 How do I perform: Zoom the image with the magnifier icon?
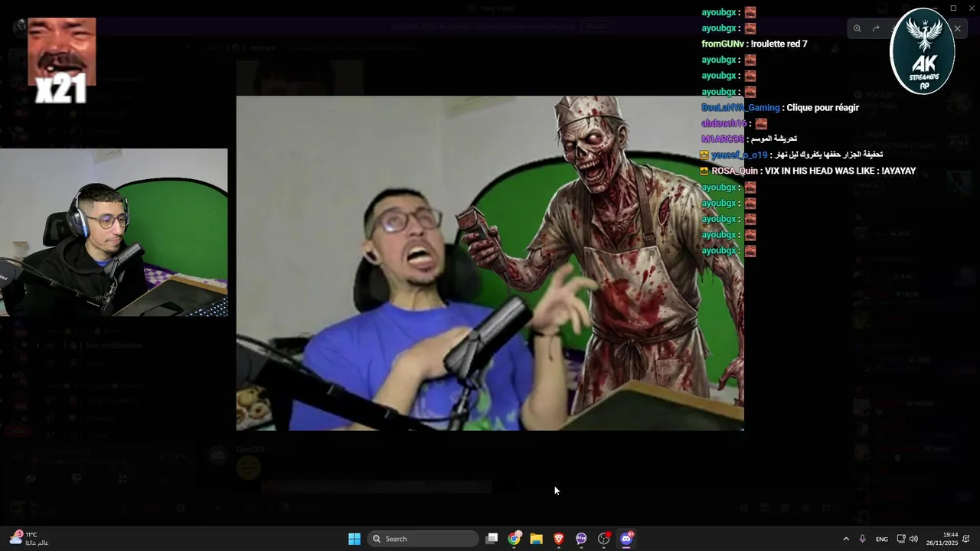click(857, 28)
